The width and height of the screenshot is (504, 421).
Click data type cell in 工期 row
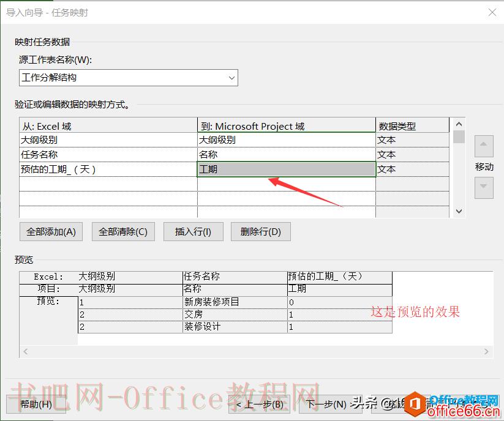tap(412, 170)
